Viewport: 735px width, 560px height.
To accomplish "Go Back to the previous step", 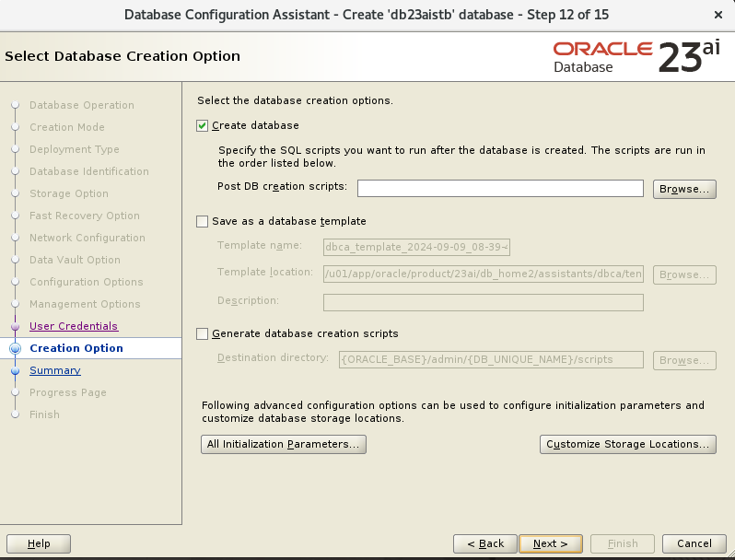I will coord(485,543).
